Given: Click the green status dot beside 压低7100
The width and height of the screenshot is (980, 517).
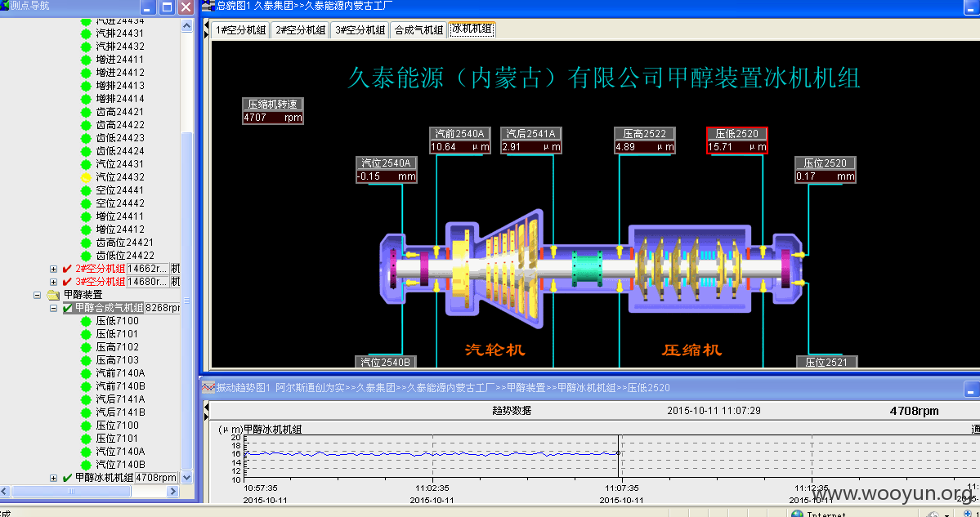Looking at the screenshot, I should pos(87,321).
